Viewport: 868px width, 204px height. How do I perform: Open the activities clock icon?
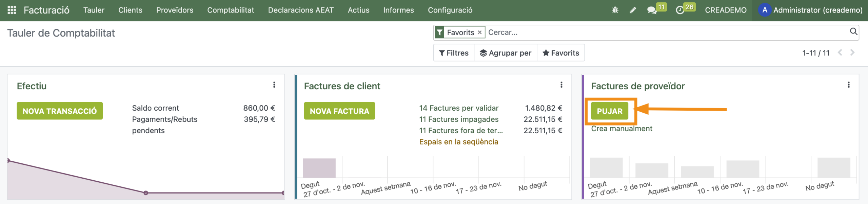coord(680,10)
